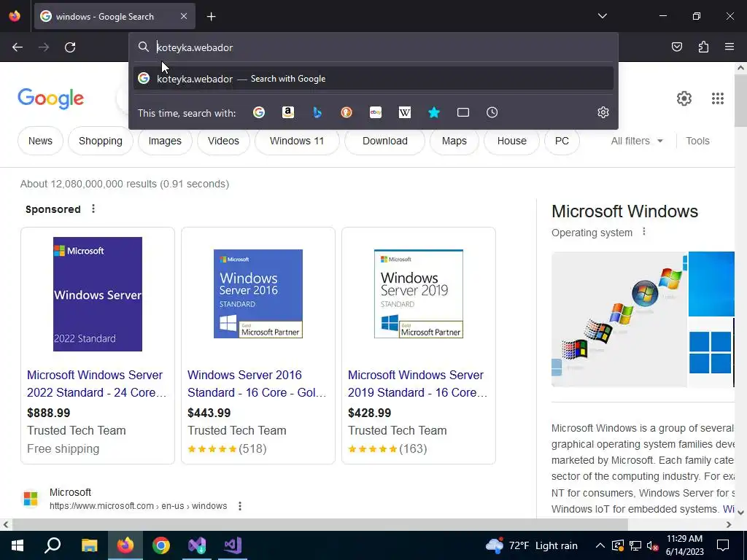Show hidden system tray icons

click(600, 545)
